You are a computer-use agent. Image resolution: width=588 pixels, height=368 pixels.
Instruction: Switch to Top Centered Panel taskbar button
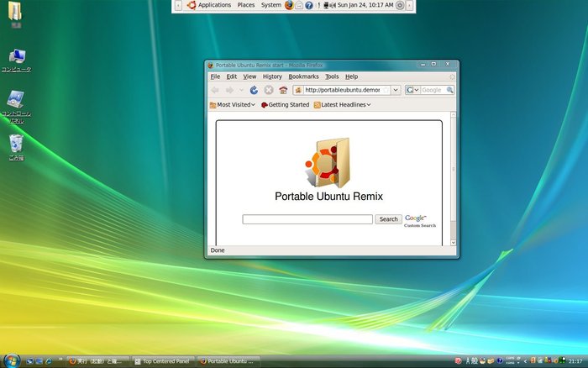tap(163, 361)
